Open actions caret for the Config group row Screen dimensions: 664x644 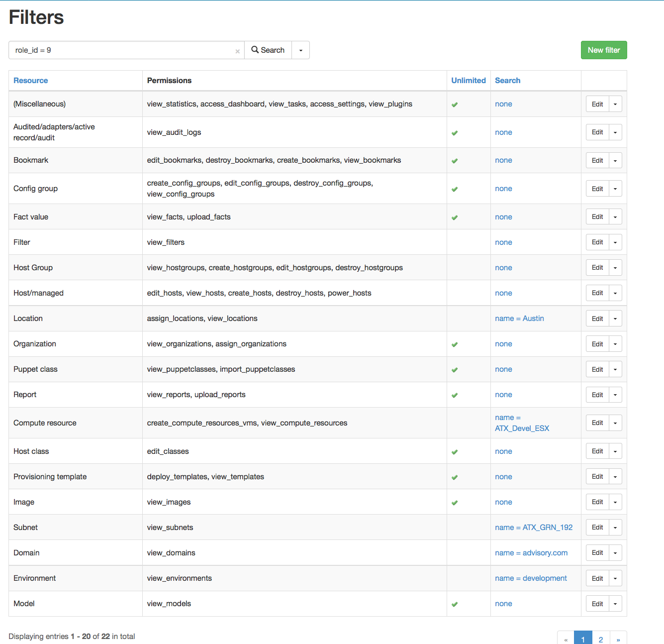(615, 189)
